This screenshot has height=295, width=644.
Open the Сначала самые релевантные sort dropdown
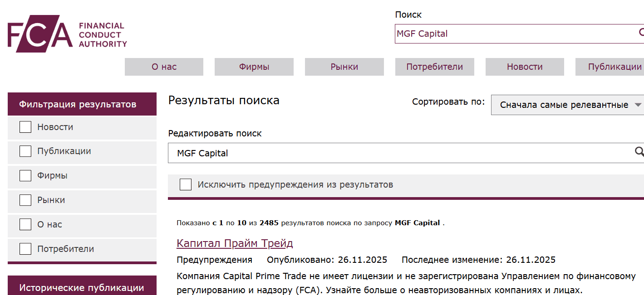(x=566, y=105)
